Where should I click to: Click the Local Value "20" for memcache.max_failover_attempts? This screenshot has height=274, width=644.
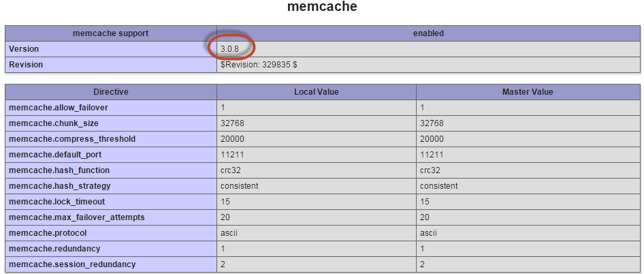[225, 217]
